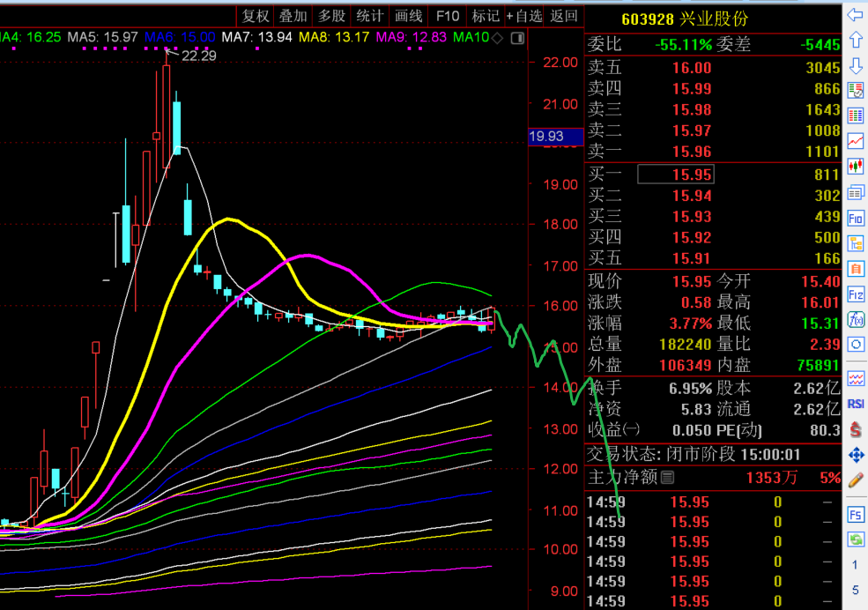The width and height of the screenshot is (868, 610).
Task: Click the up arrow icon in sidebar
Action: tap(856, 40)
